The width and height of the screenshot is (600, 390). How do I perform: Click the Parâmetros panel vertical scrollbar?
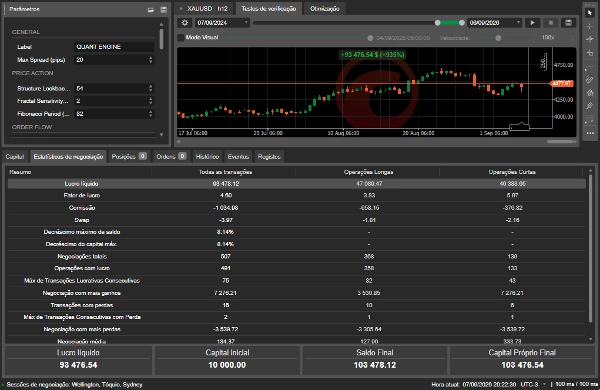tap(161, 39)
